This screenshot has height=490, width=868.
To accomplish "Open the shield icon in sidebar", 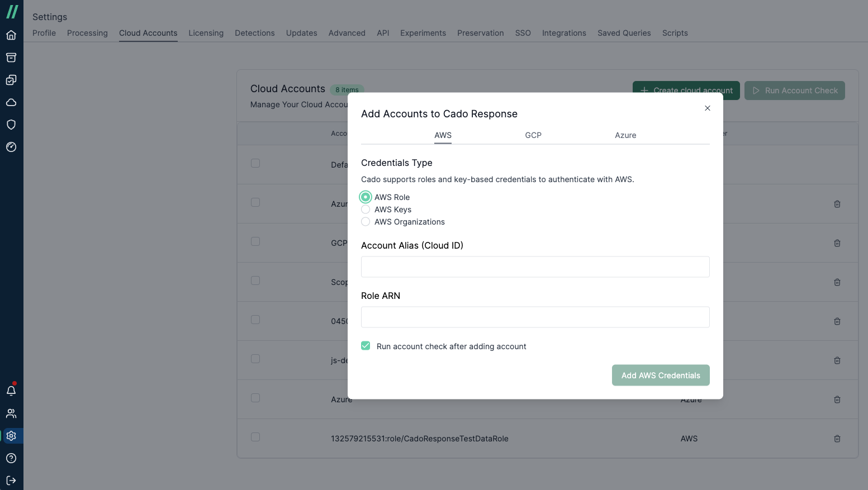I will coord(11,125).
